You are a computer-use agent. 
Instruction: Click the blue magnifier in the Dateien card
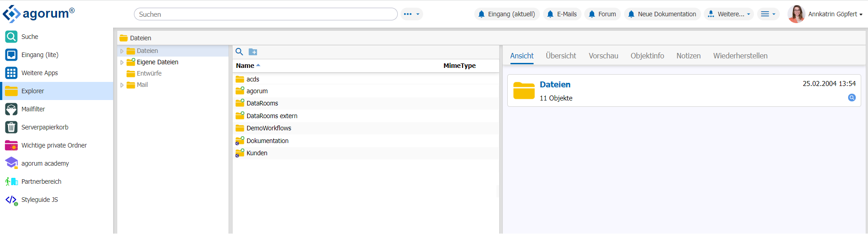[x=852, y=98]
